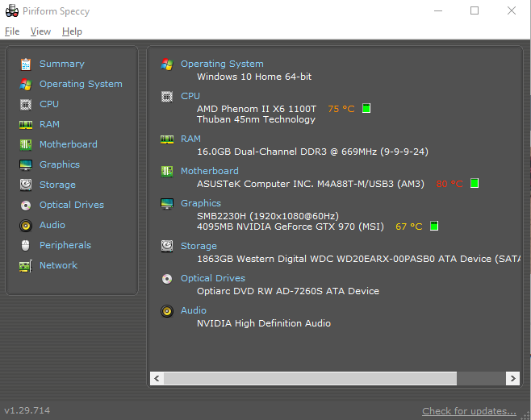Click the Optical Drives disc icon in sidebar
The image size is (531, 420).
26,206
